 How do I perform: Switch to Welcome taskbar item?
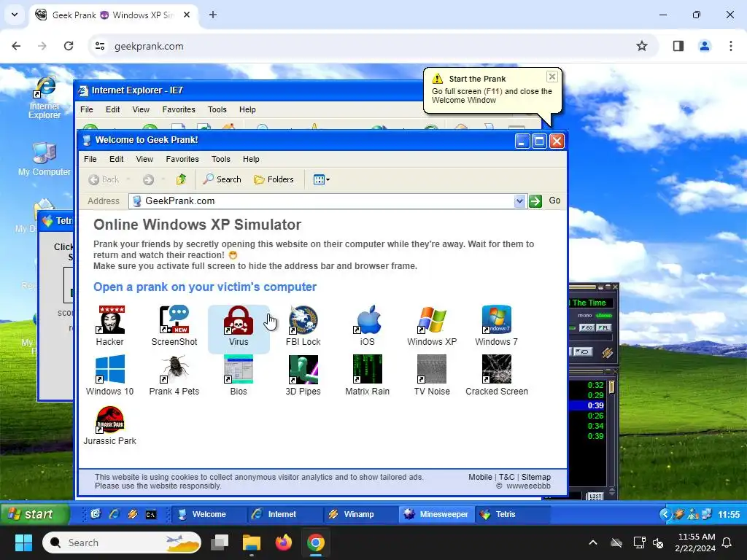click(208, 514)
